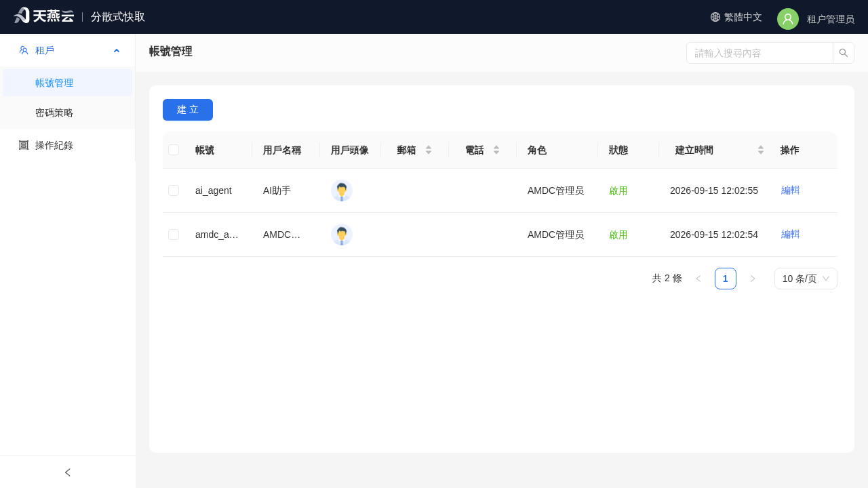Click amdc_a… user avatar image
This screenshot has width=868, height=488.
click(x=342, y=235)
